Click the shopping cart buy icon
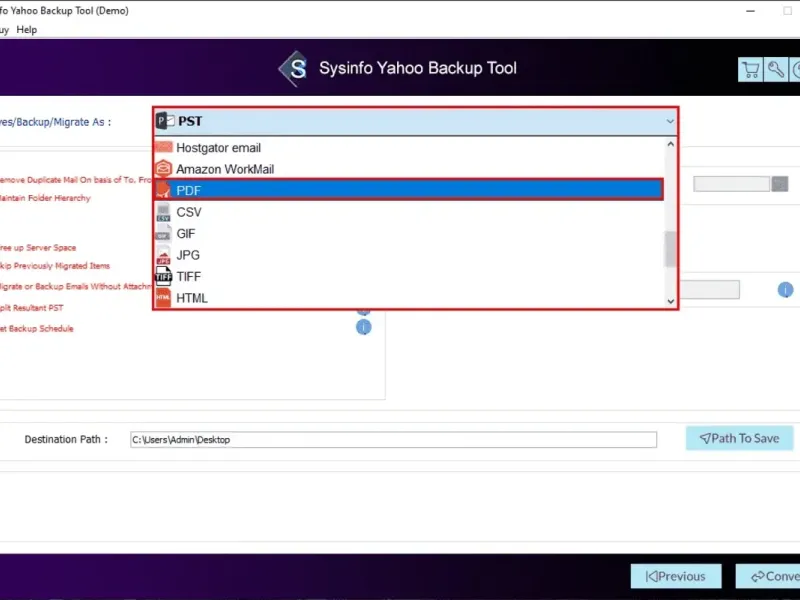The width and height of the screenshot is (800, 600). [x=750, y=69]
